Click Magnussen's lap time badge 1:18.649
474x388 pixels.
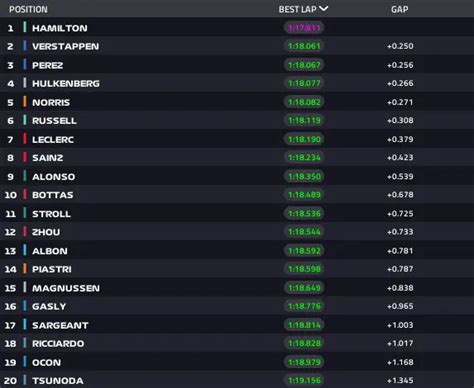coord(304,288)
